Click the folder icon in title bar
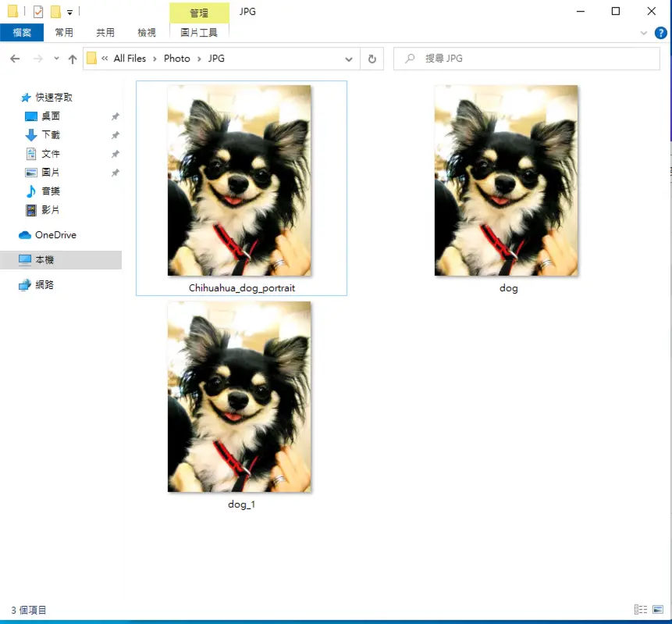Image resolution: width=672 pixels, height=624 pixels. (x=12, y=11)
